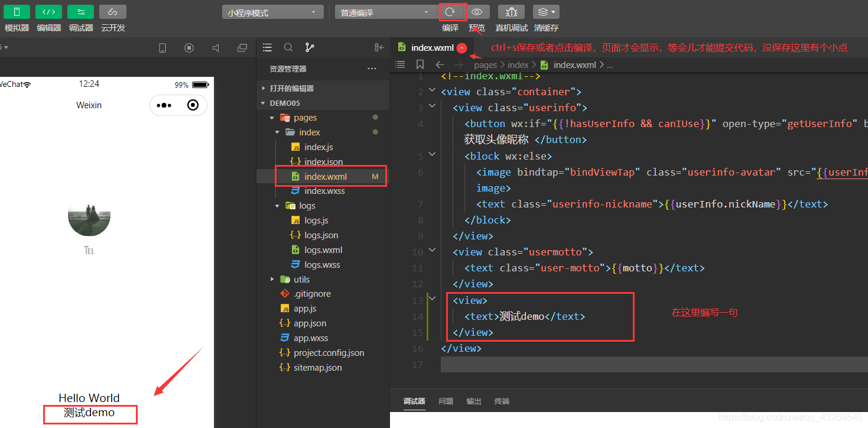Open resource manager more options ellipsis
This screenshot has height=428, width=868.
[x=372, y=69]
